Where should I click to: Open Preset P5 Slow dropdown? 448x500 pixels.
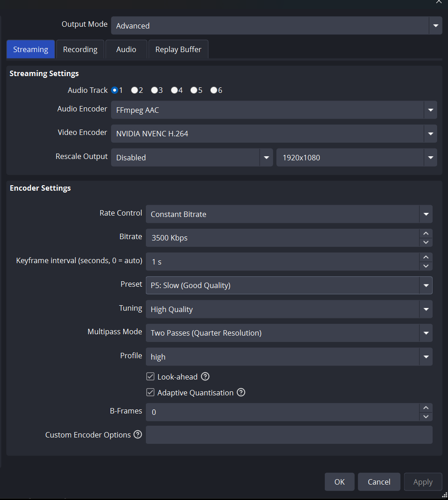coord(289,285)
